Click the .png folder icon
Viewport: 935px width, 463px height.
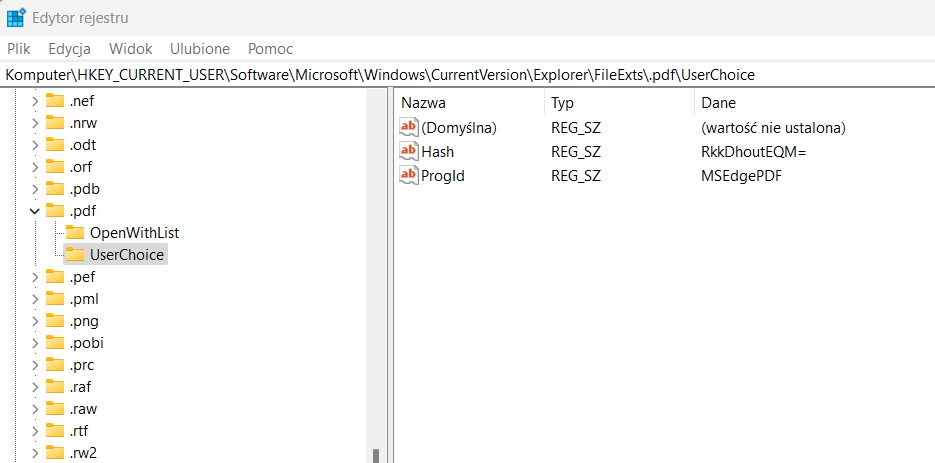[55, 321]
